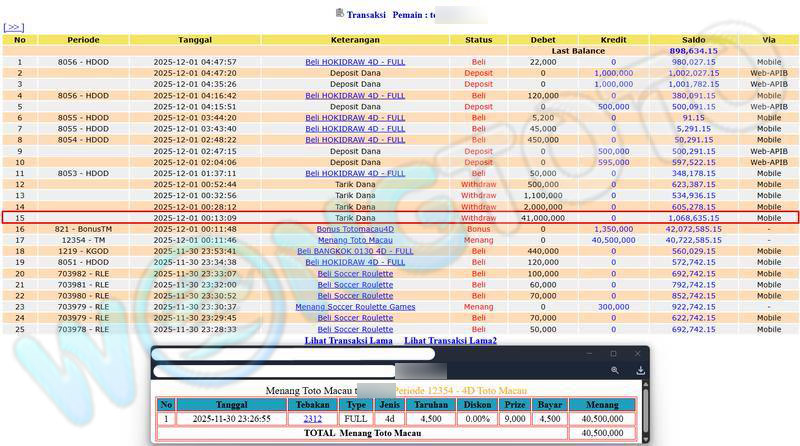
Task: Click the Keterangan column header
Action: click(355, 39)
